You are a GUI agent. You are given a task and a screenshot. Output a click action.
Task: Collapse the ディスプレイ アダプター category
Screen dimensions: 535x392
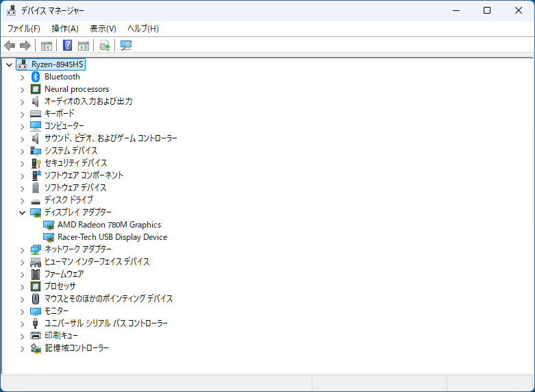22,212
